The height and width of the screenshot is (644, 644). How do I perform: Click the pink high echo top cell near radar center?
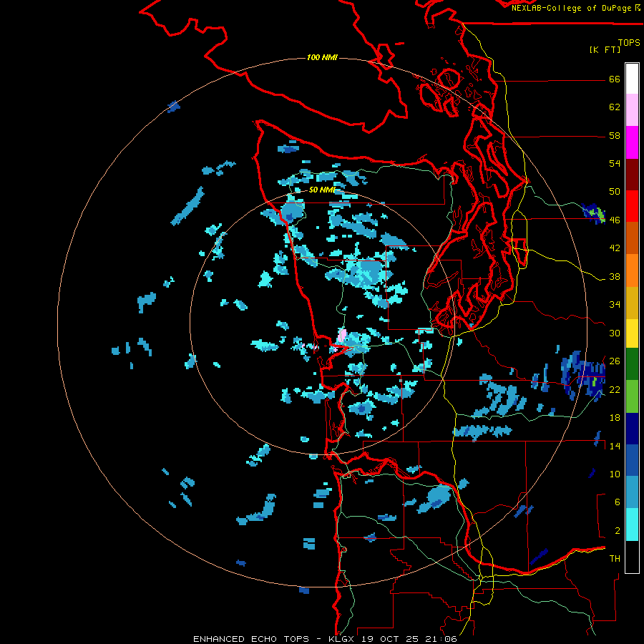(x=342, y=336)
